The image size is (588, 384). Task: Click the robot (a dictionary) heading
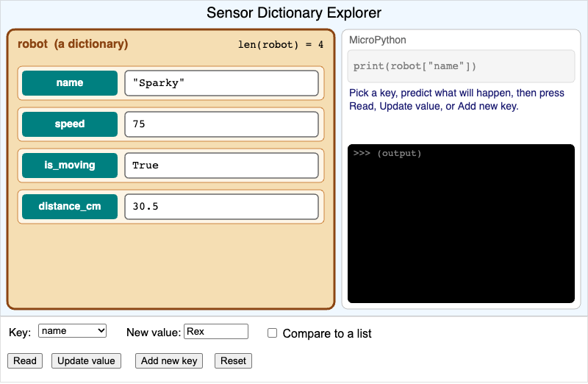[x=73, y=44]
